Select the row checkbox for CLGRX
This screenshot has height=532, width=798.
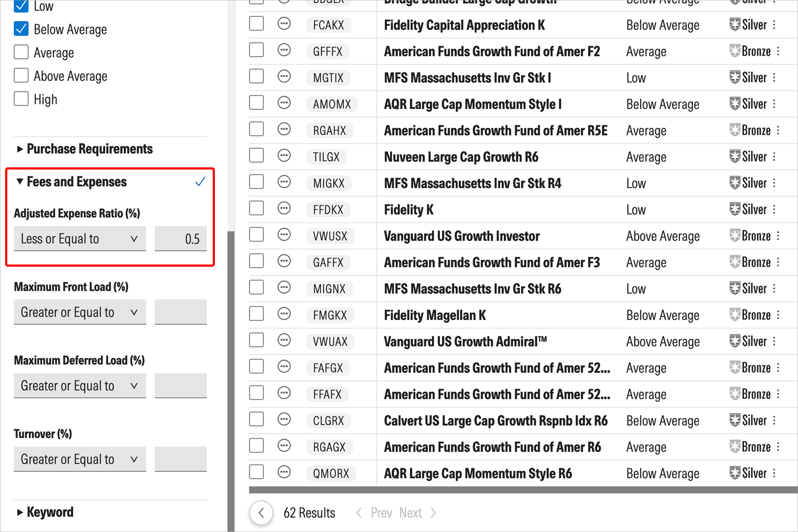tap(256, 419)
